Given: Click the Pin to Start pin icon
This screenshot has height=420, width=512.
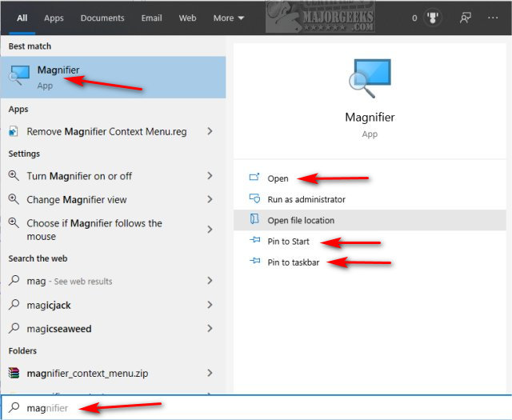Looking at the screenshot, I should pos(254,240).
